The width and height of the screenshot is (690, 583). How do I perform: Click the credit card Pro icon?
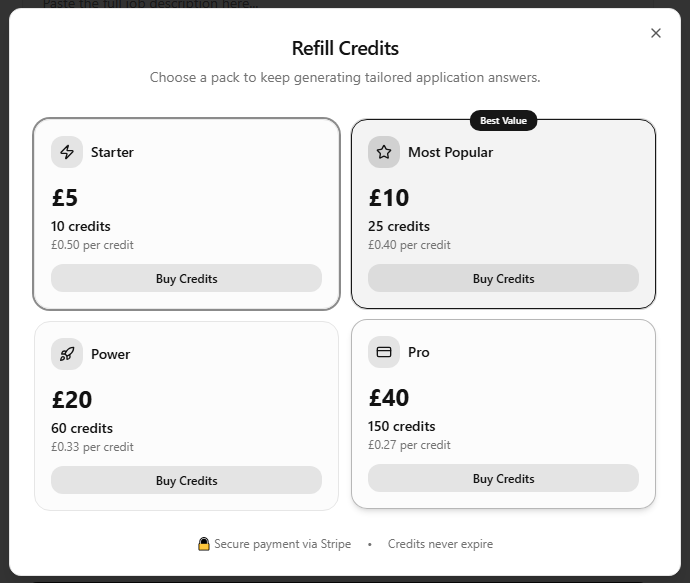[384, 352]
